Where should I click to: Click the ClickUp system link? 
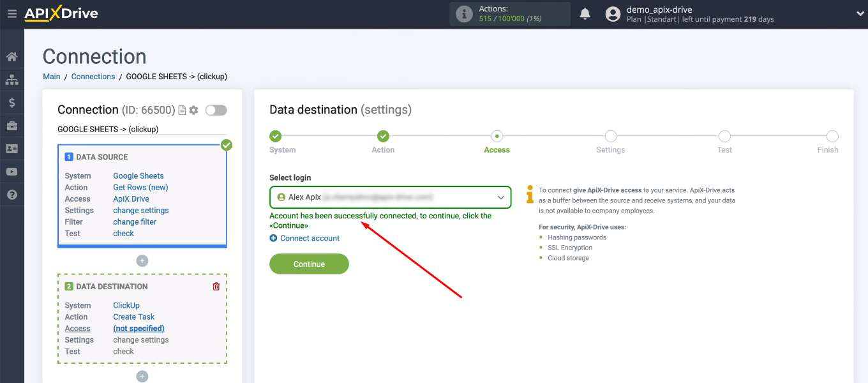pos(126,306)
